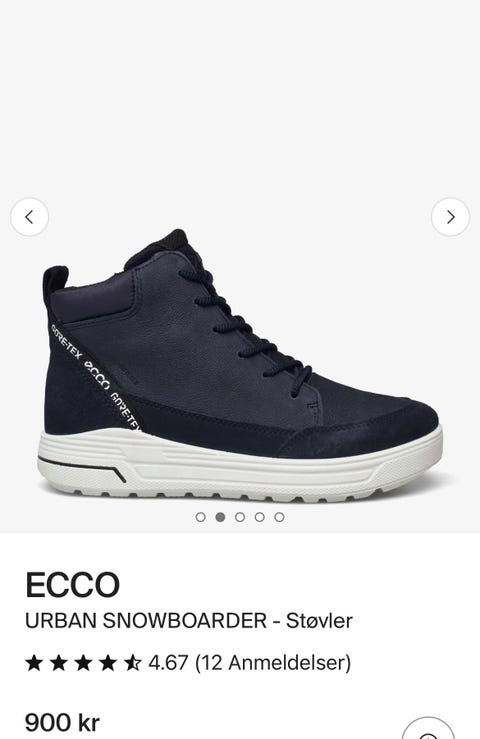
Task: Enlarge the navy boot product photo
Action: (240, 365)
